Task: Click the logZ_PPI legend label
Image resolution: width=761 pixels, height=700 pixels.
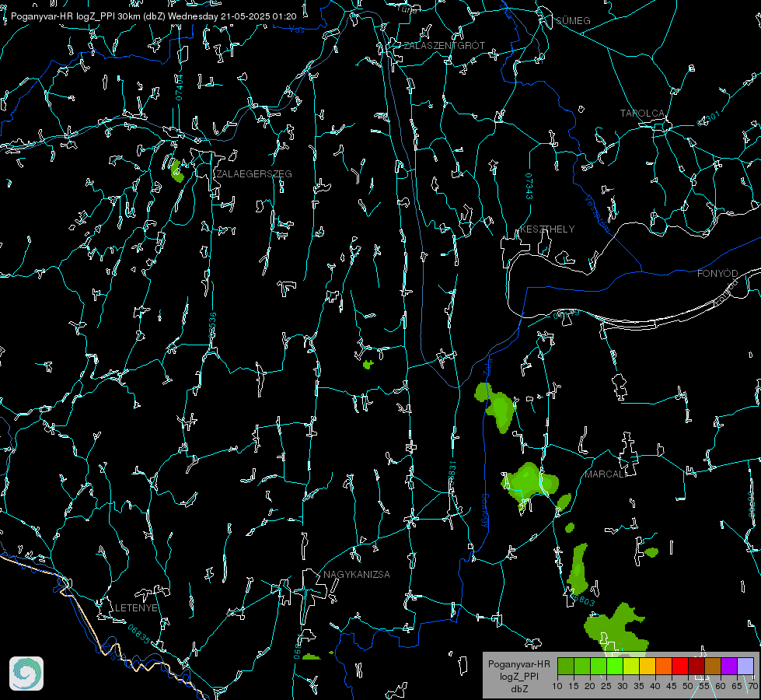Action: coord(518,677)
